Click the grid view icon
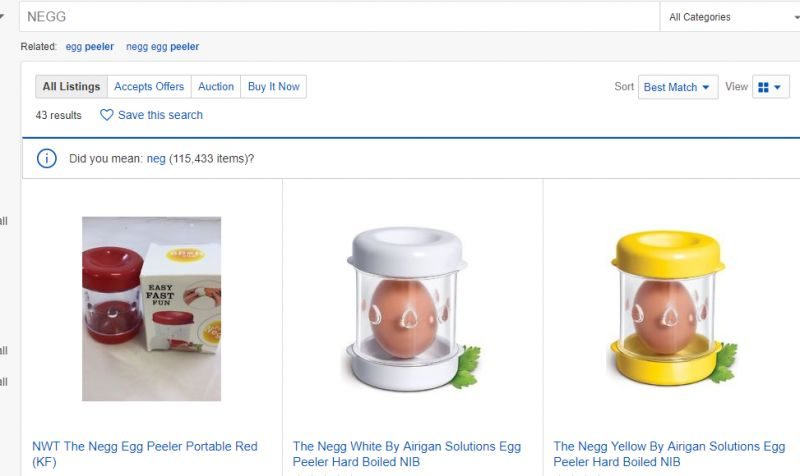 pos(763,87)
